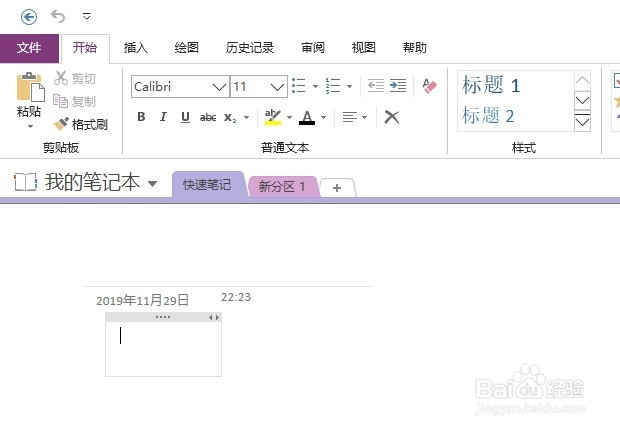Toggle strikethrough formatting
The height and width of the screenshot is (430, 620).
(208, 117)
